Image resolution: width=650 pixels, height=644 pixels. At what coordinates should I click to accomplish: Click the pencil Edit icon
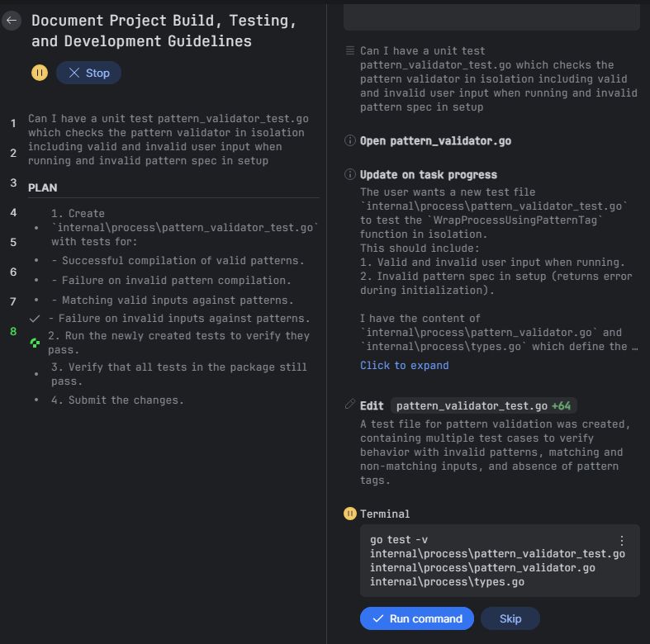(x=350, y=405)
